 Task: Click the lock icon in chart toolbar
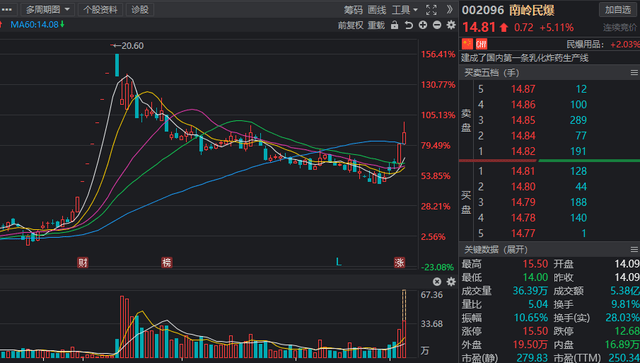pyautogui.click(x=394, y=25)
